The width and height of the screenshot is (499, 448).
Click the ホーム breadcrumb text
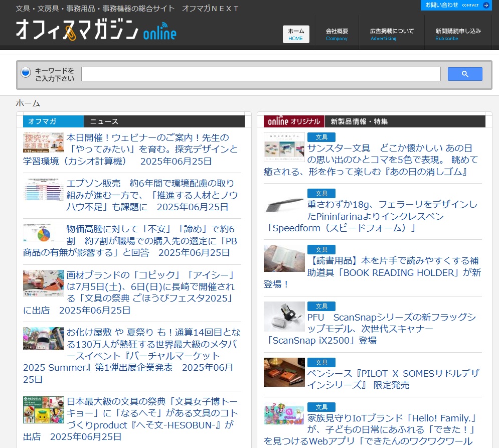click(x=28, y=103)
